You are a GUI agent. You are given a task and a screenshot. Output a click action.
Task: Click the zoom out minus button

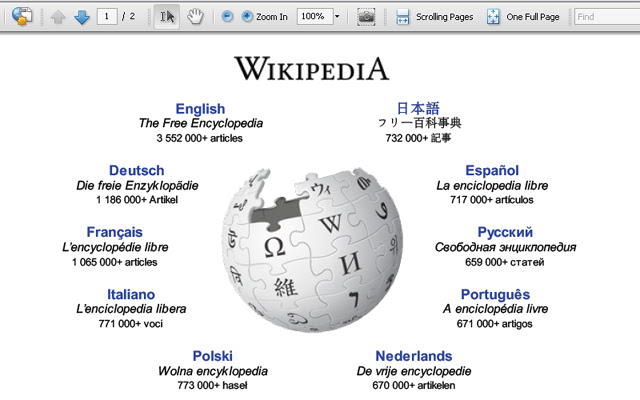(227, 17)
